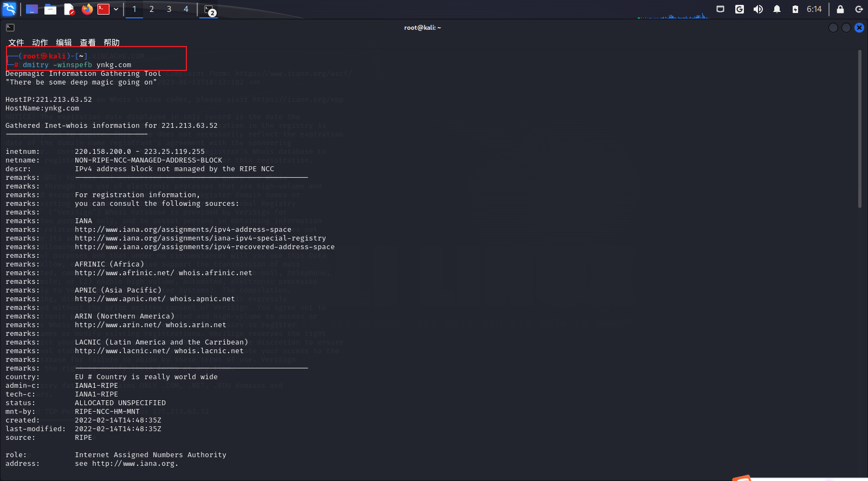This screenshot has width=868, height=481.
Task: Click the G tray application icon
Action: click(739, 9)
